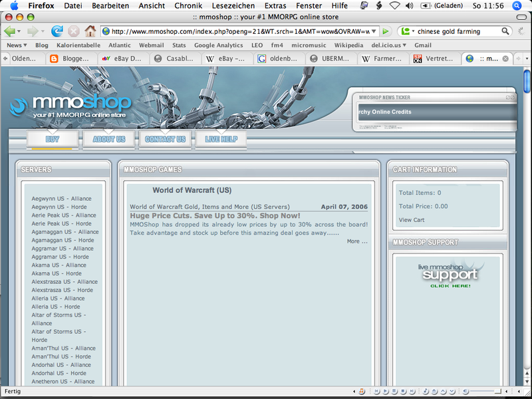532x399 pixels.
Task: Click the battery status icon
Action: pyautogui.click(x=426, y=6)
